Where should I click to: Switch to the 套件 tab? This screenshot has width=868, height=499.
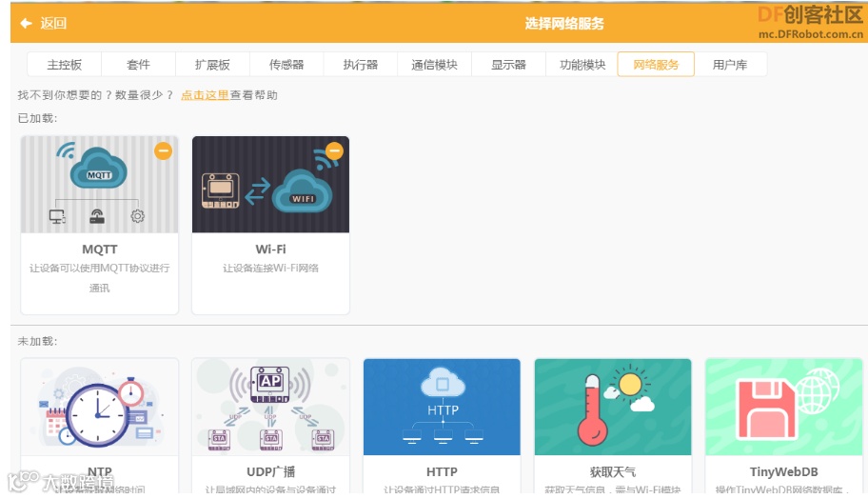pos(138,64)
